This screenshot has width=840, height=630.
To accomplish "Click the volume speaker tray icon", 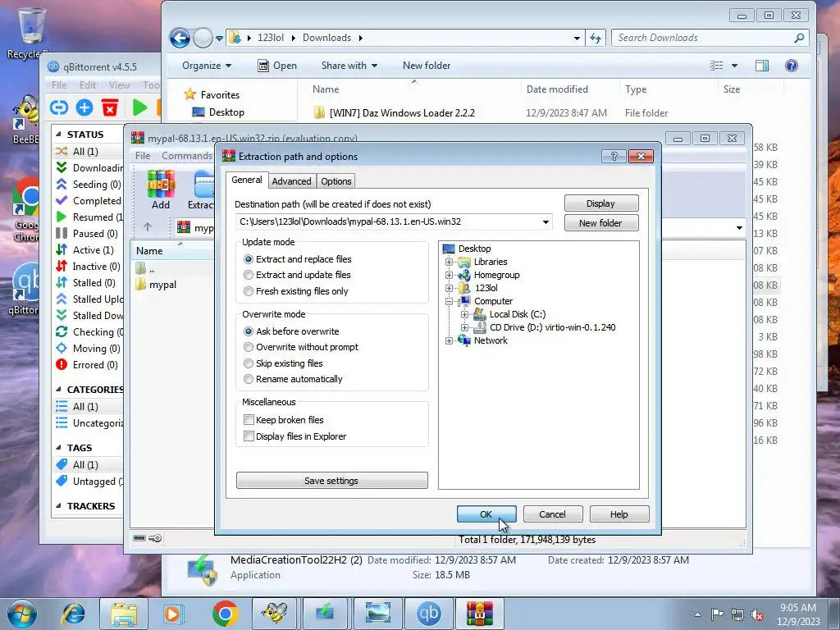I will click(x=757, y=614).
